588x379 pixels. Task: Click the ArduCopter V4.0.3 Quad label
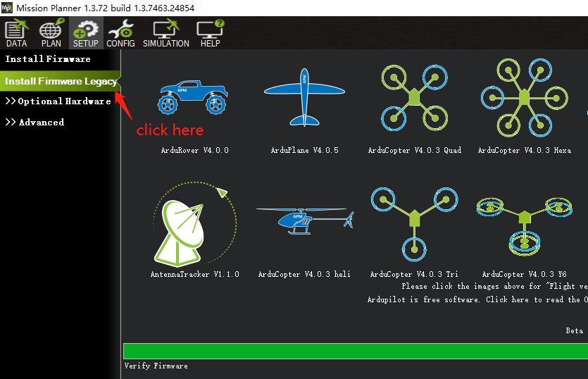tap(414, 150)
